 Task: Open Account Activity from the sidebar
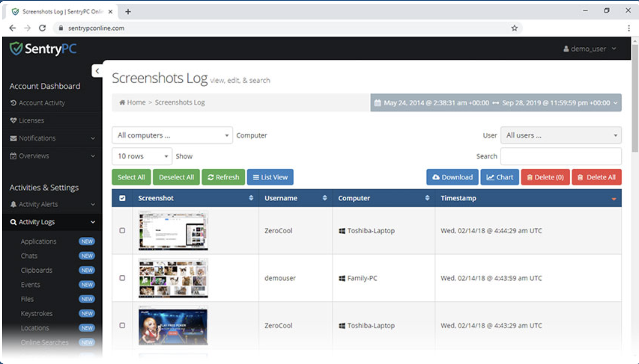(42, 103)
